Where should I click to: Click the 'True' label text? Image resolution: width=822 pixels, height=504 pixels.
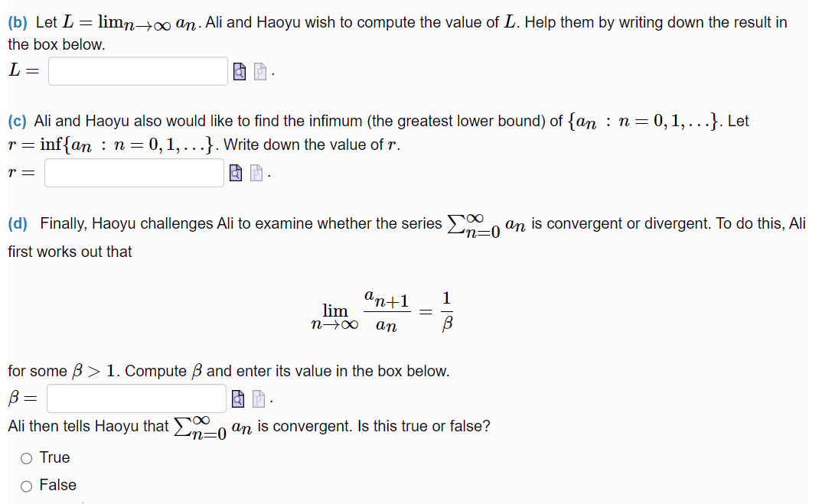(55, 457)
